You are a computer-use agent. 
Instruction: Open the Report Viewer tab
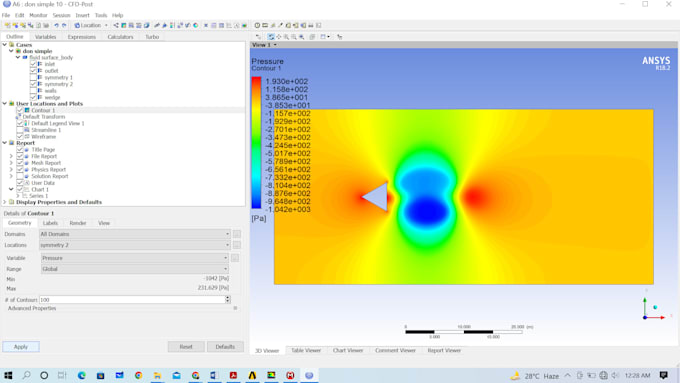[444, 350]
